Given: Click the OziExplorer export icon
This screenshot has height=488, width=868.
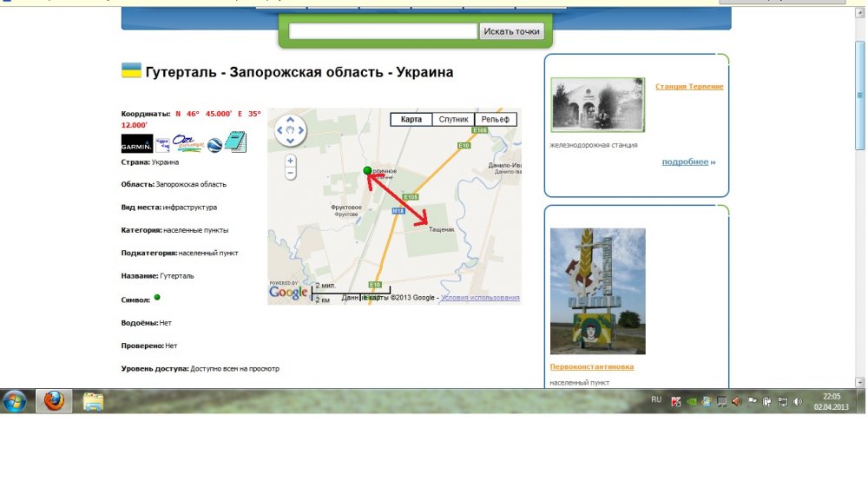Looking at the screenshot, I should (x=188, y=143).
